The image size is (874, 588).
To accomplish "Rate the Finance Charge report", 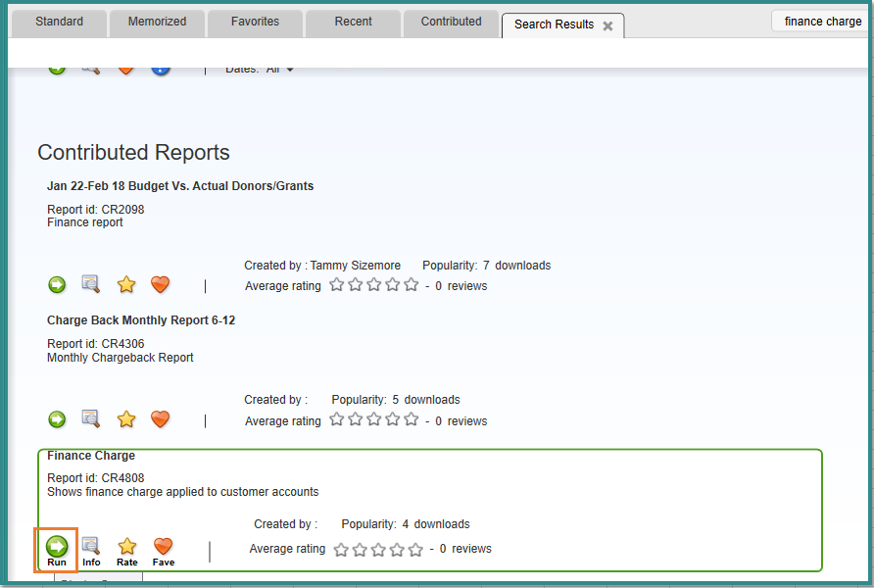I will click(x=126, y=551).
